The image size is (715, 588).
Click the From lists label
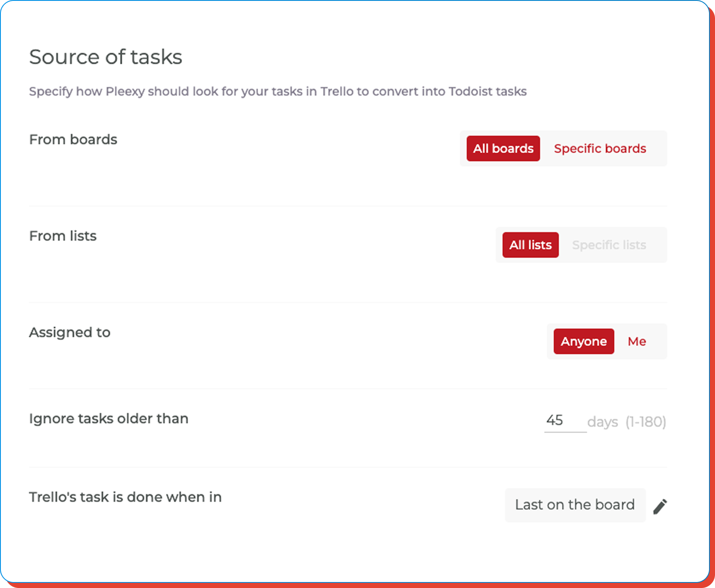point(63,236)
